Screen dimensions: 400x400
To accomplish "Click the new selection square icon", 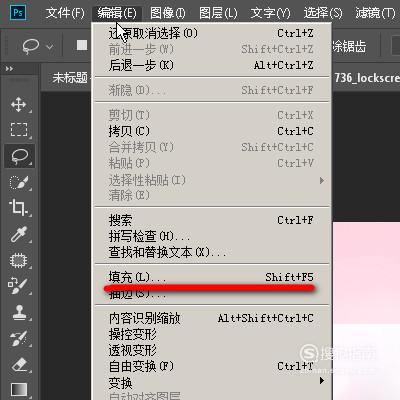I will pos(82,45).
